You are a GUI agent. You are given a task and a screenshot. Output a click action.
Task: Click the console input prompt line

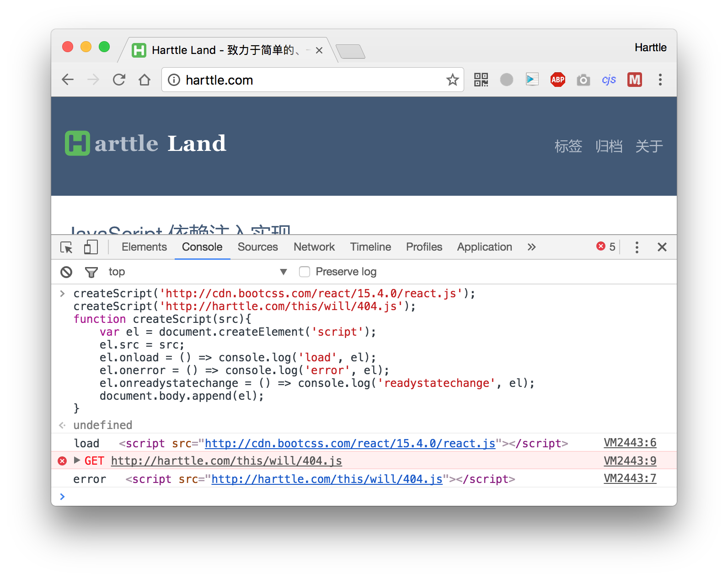click(x=364, y=496)
